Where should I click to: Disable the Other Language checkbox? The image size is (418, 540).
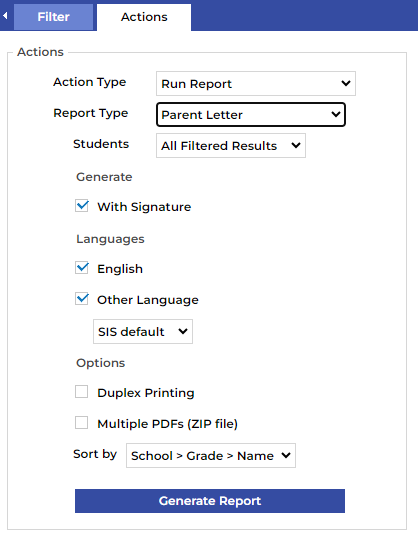click(82, 299)
